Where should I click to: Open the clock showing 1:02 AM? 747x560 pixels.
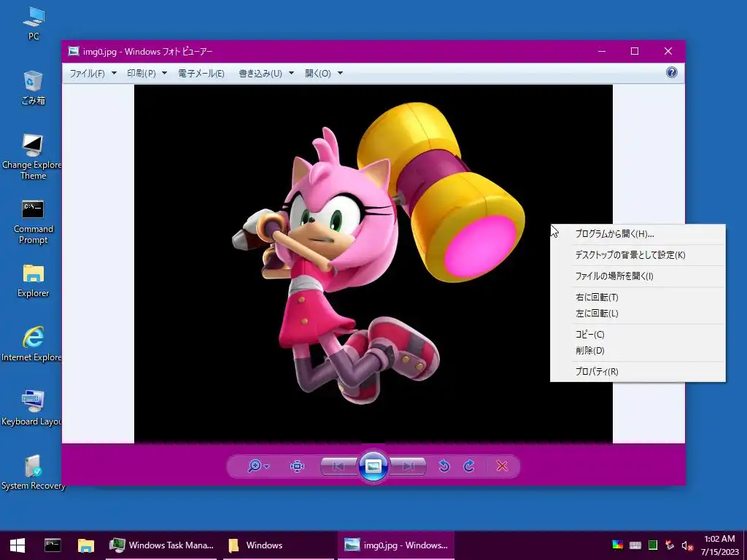point(719,545)
